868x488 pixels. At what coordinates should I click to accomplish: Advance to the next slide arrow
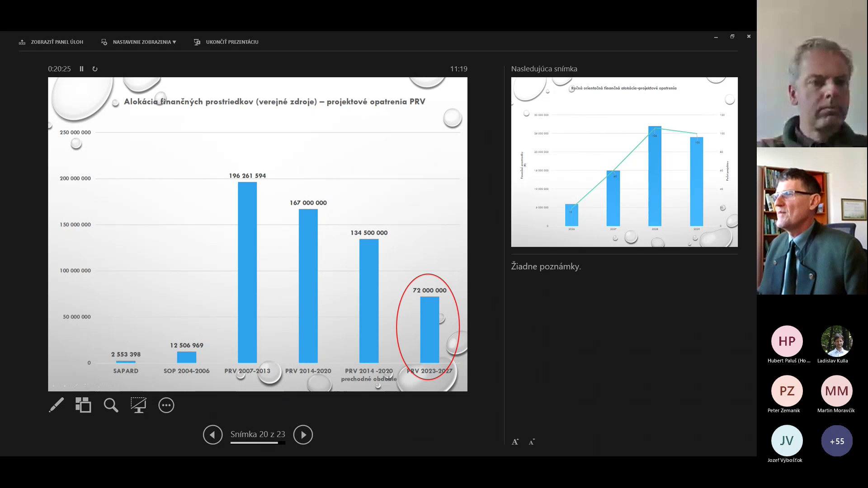[303, 435]
